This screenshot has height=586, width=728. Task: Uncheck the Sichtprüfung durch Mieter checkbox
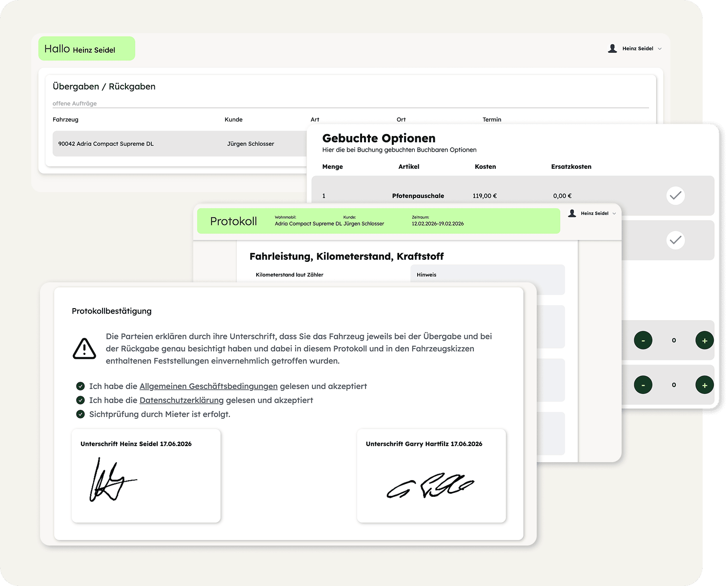[81, 414]
